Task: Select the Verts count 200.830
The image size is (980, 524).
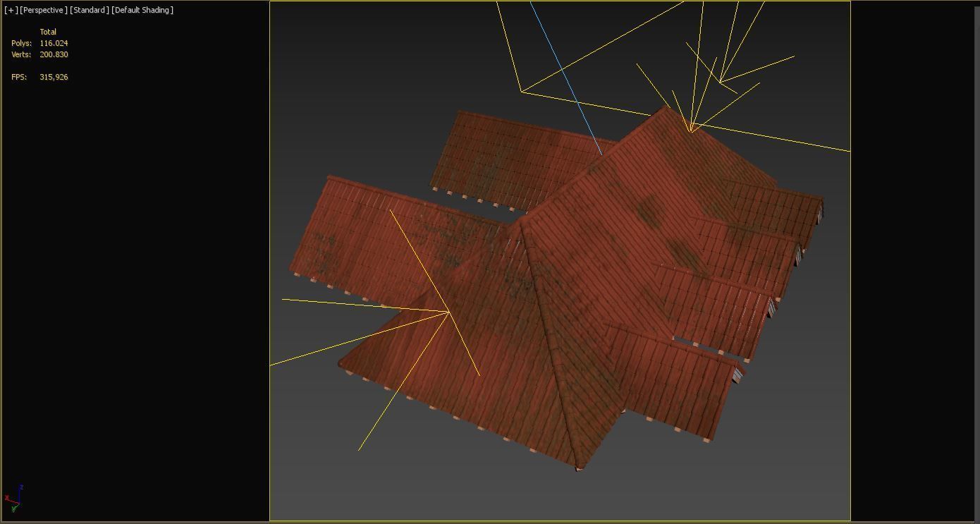Action: click(54, 54)
